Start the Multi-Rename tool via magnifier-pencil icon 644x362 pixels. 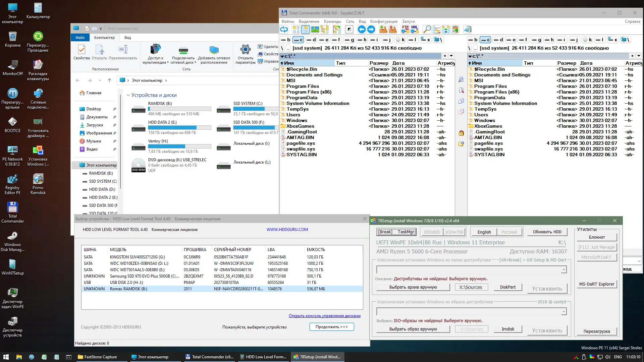436,29
